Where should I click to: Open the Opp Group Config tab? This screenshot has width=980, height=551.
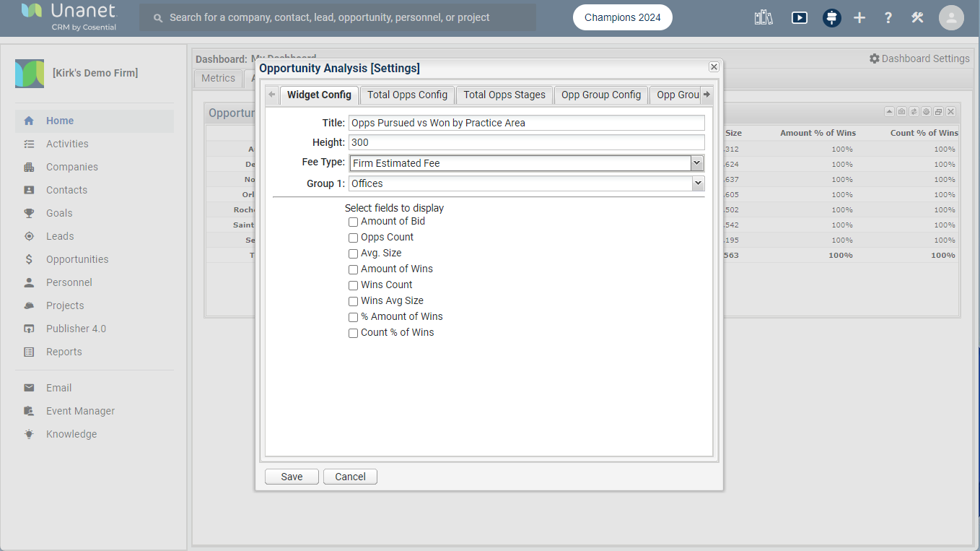600,95
